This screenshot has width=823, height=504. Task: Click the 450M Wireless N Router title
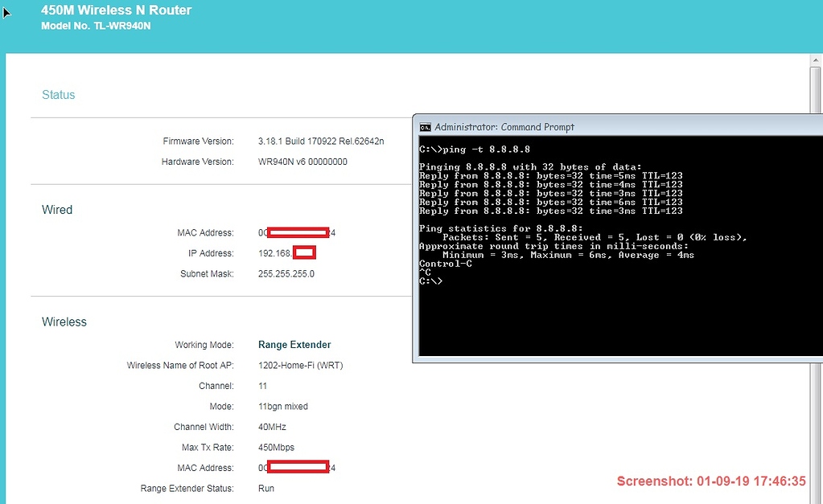pos(117,11)
